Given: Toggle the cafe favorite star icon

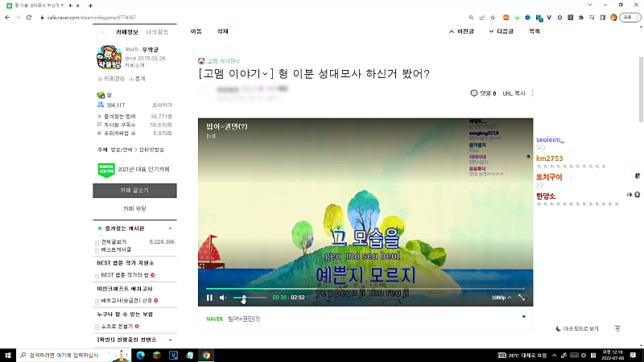Looking at the screenshot, I should pos(102,32).
